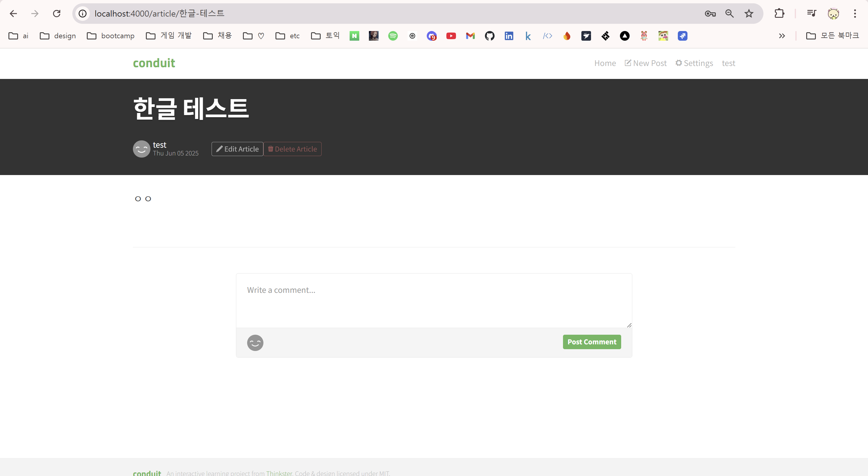The image size is (868, 476).
Task: Open the Chrome extensions puzzle icon
Action: pyautogui.click(x=779, y=14)
